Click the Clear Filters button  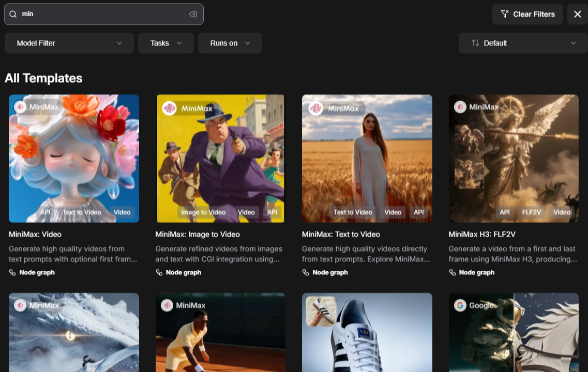click(527, 14)
